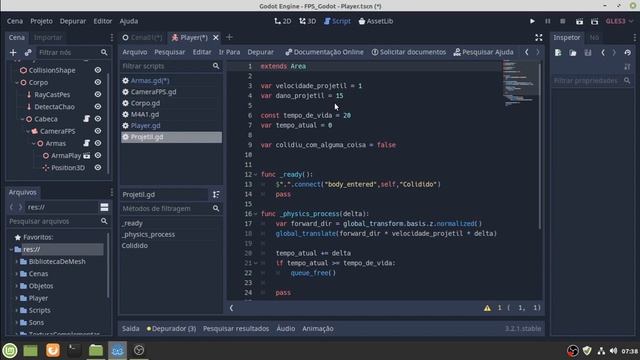Switch to 3D workspace

307,21
